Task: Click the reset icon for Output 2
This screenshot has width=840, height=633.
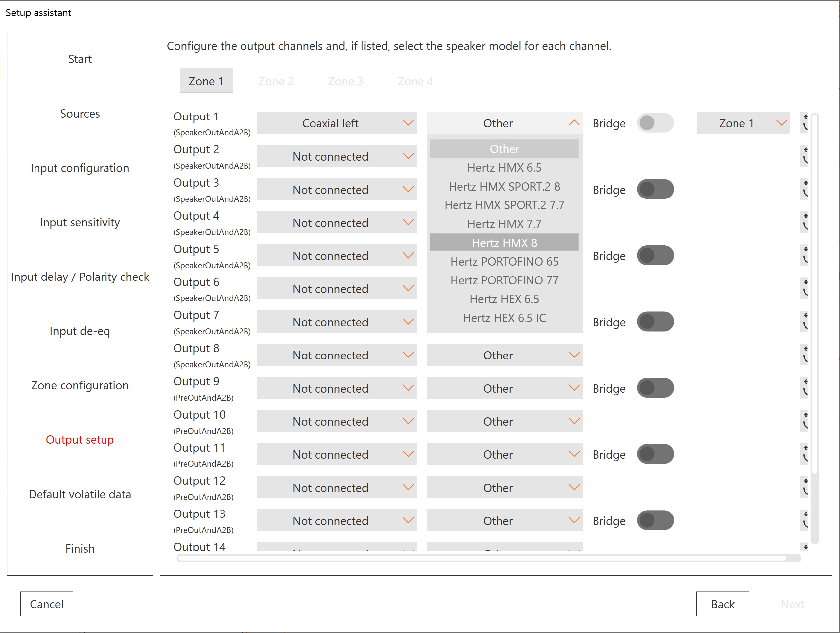Action: (804, 156)
